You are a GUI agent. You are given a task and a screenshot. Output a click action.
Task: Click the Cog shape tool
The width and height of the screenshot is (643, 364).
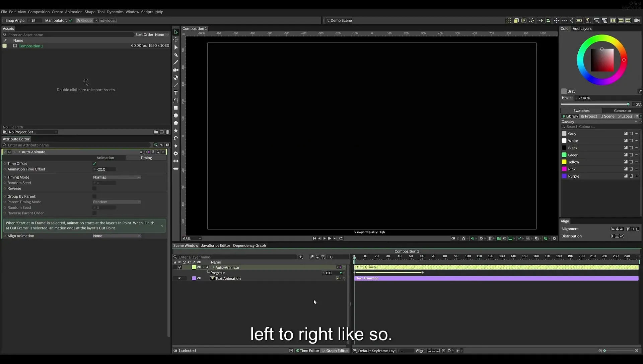pyautogui.click(x=175, y=153)
